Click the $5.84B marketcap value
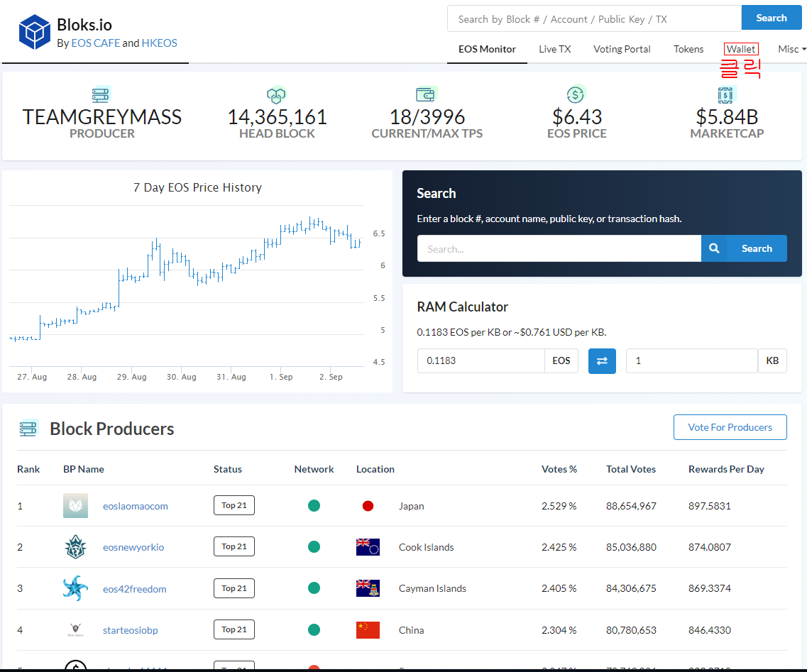 (727, 117)
